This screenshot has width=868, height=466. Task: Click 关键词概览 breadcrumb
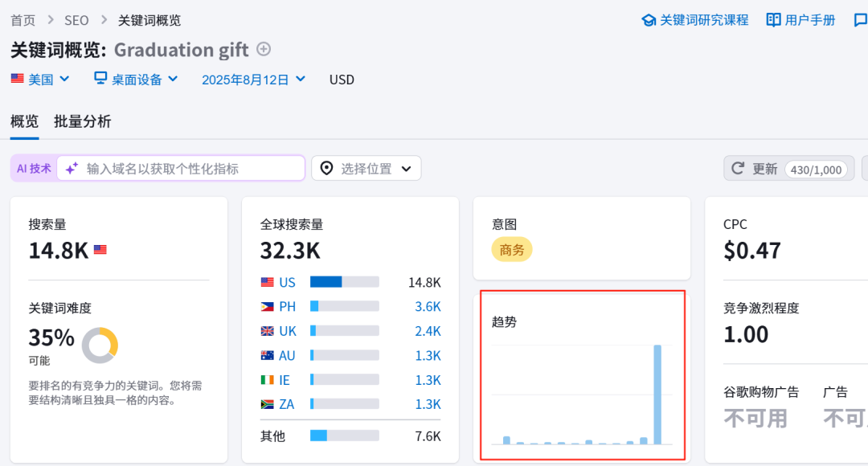(x=149, y=20)
